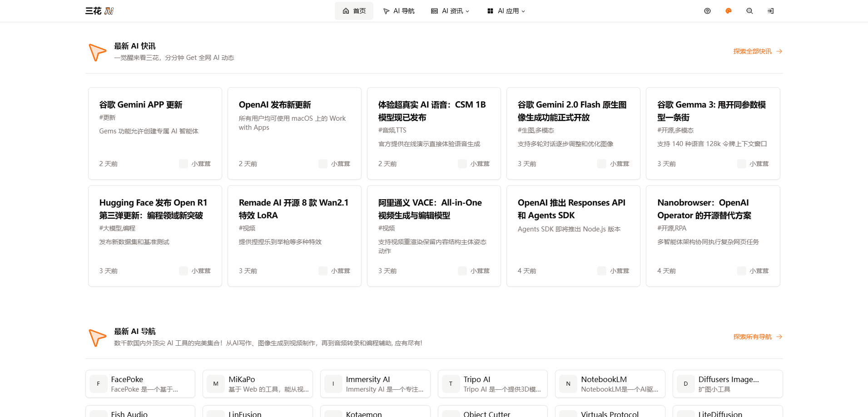Open the orange theme palette icon
868x417 pixels.
tap(729, 11)
